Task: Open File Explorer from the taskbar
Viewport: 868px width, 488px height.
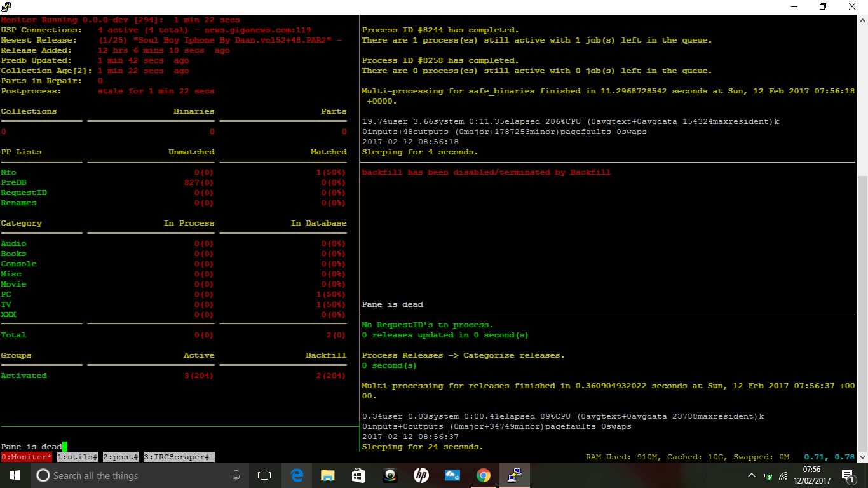Action: click(327, 475)
